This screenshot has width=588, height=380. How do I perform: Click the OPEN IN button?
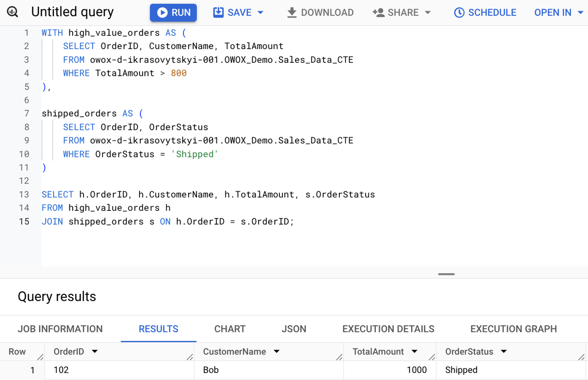coord(553,13)
